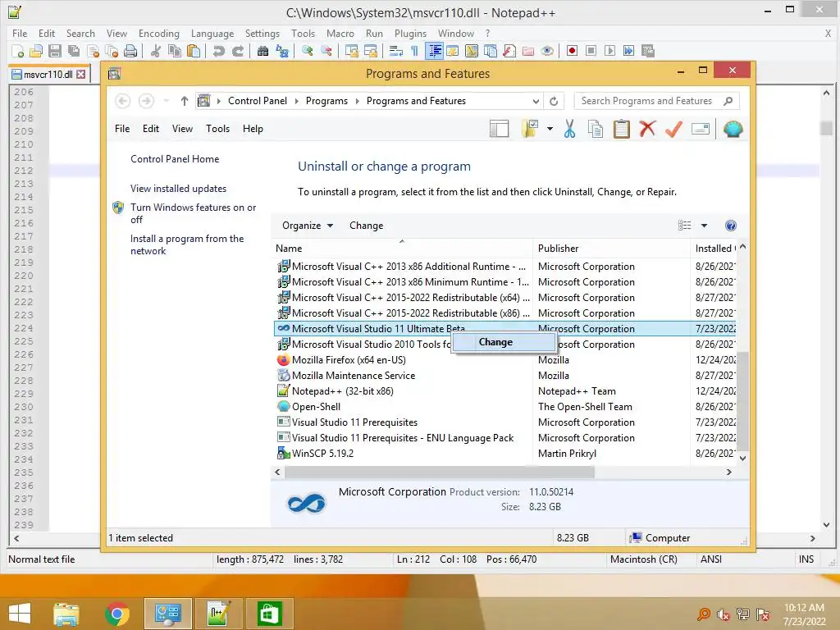Click the Up arrow navigation button

185,101
